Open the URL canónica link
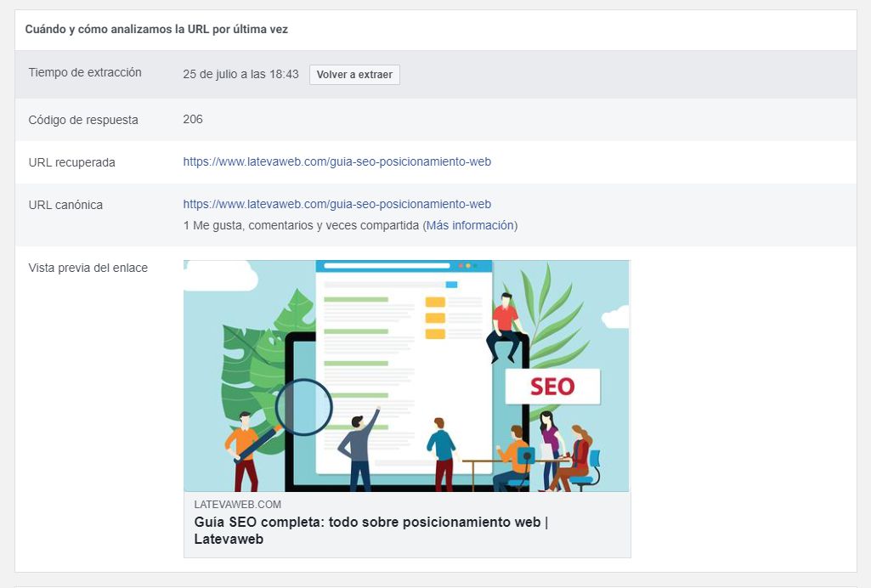Image resolution: width=871 pixels, height=588 pixels. click(x=337, y=204)
